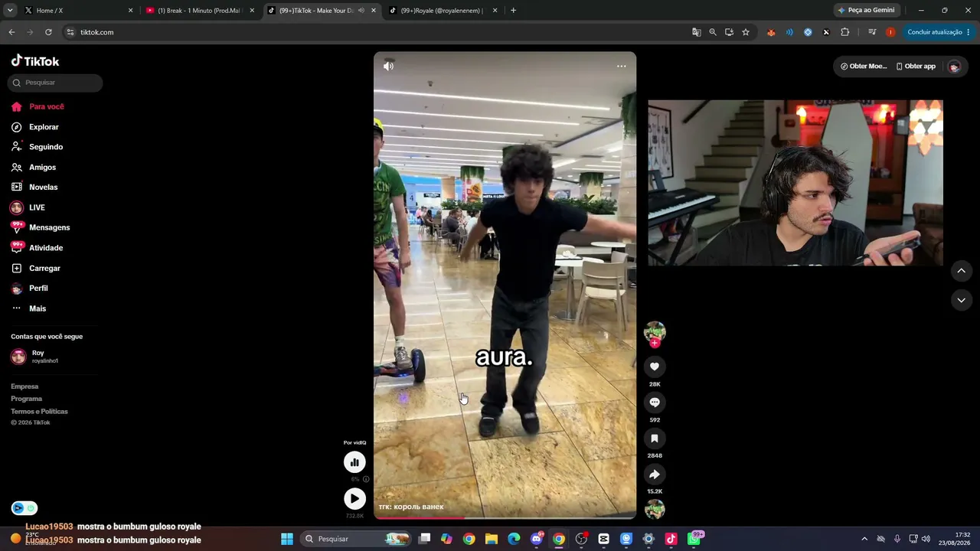Screen dimensions: 980x551
Task: Focus the TikTok Pesquisar search field
Action: (x=55, y=83)
